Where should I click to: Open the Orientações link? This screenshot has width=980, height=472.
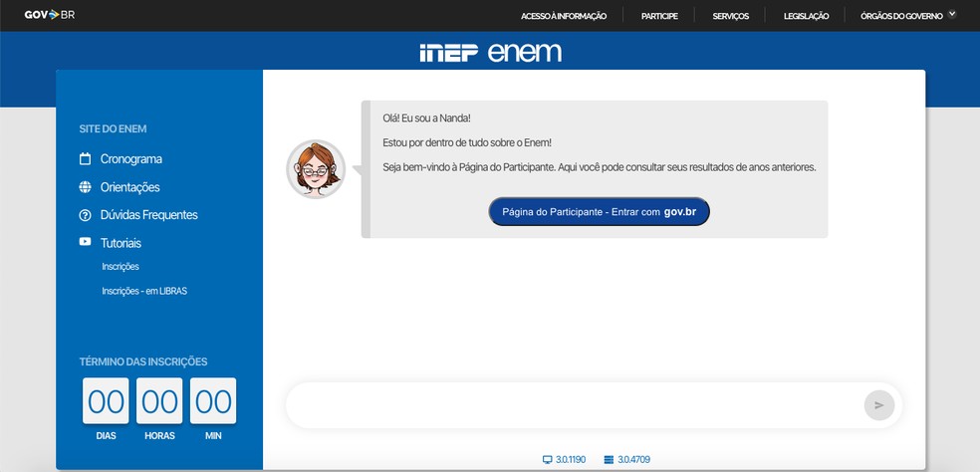(x=130, y=187)
